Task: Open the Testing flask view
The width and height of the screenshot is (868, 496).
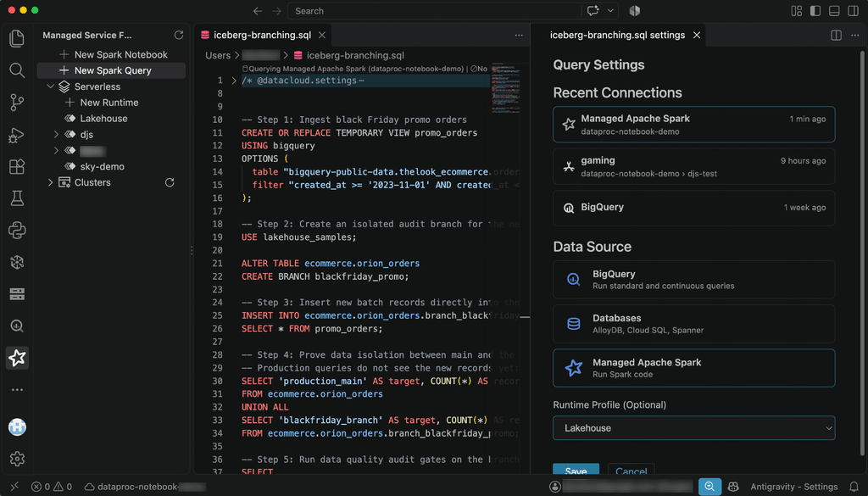Action: point(17,198)
